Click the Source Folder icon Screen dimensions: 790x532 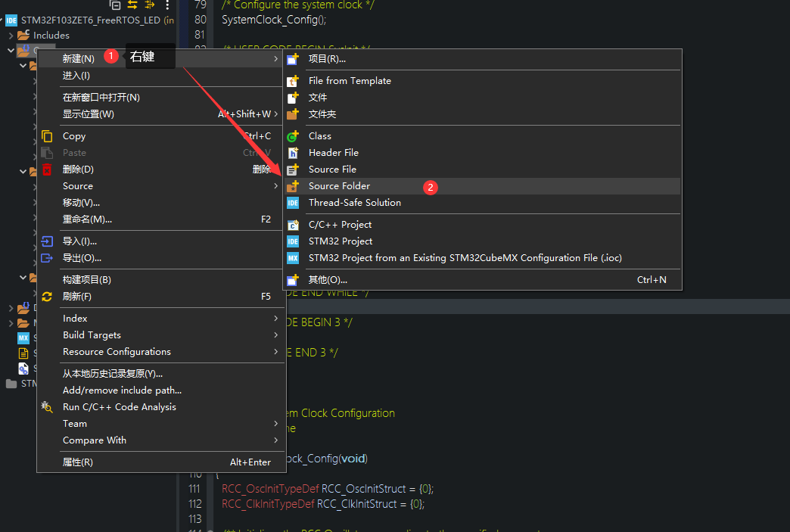(293, 186)
